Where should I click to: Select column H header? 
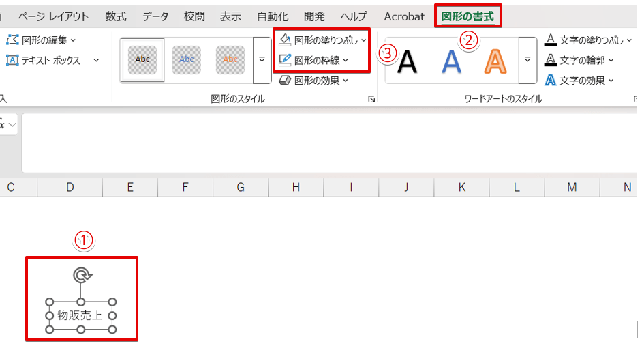point(295,187)
